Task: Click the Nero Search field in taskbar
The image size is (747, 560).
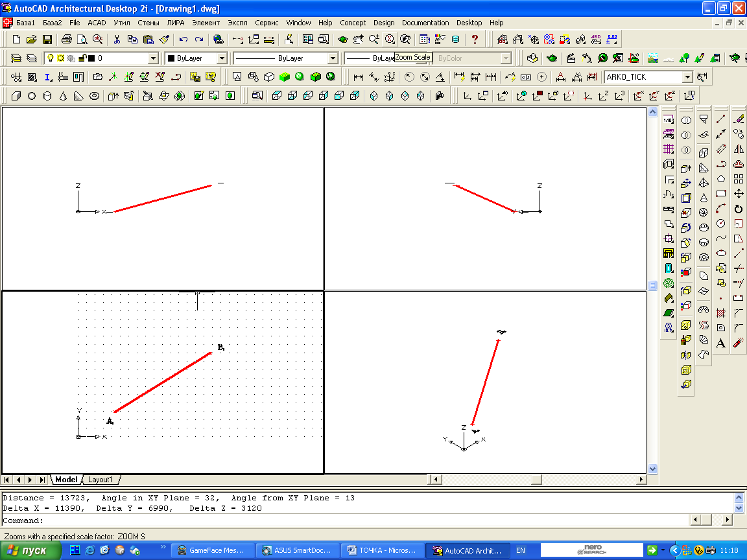Action: (591, 550)
